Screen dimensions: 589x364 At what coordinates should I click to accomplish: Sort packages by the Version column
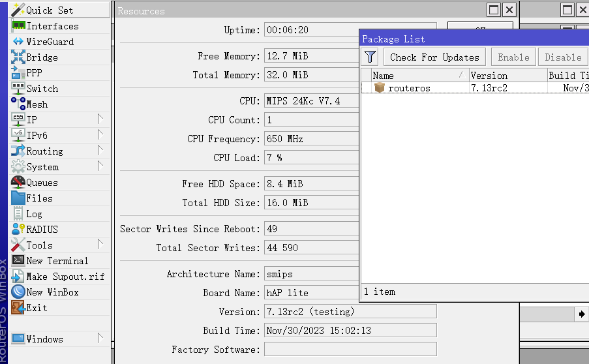click(x=506, y=76)
